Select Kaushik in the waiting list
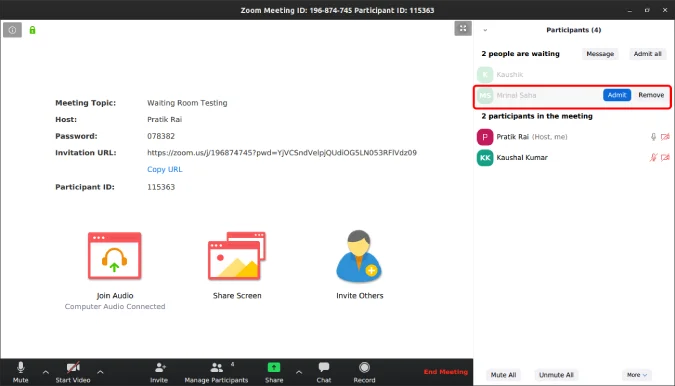Screen dimensions: 675x386 [x=573, y=74]
